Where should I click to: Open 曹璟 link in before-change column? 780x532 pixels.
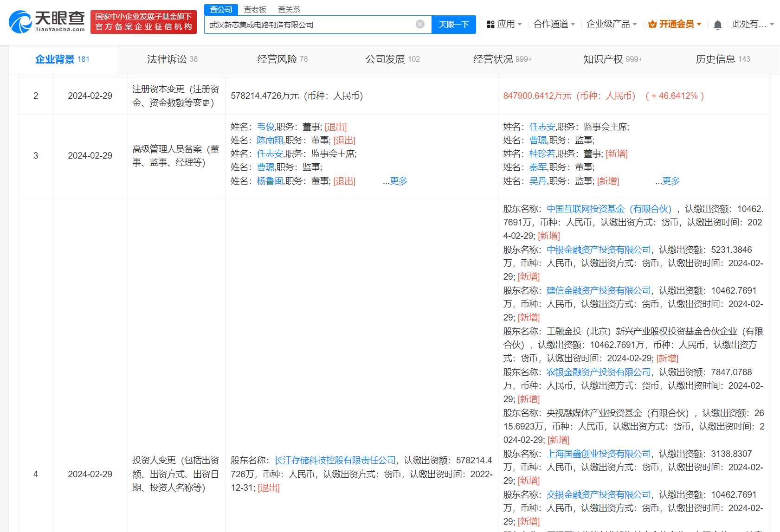pyautogui.click(x=265, y=167)
